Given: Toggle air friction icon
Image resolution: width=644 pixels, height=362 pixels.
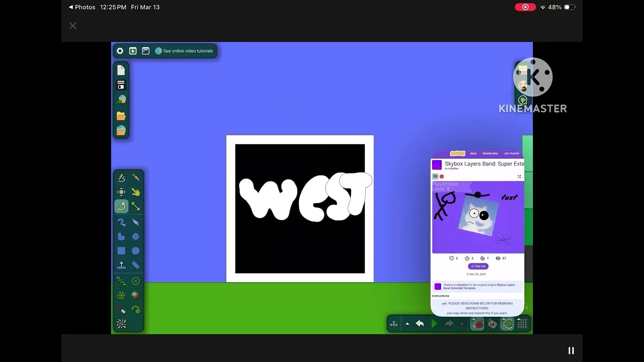Looking at the screenshot, I should pyautogui.click(x=492, y=324).
